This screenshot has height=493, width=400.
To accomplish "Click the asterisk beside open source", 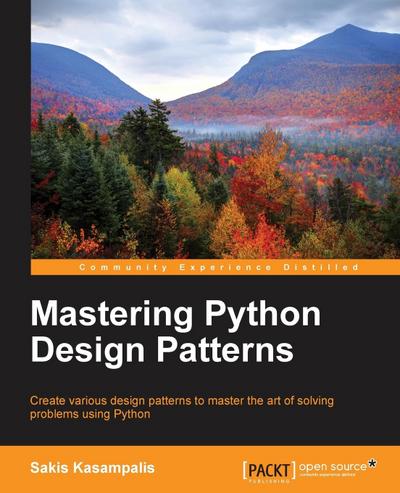I will pos(372,463).
